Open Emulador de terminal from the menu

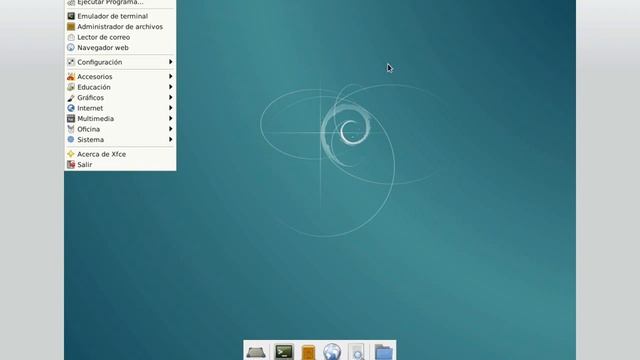pos(120,16)
